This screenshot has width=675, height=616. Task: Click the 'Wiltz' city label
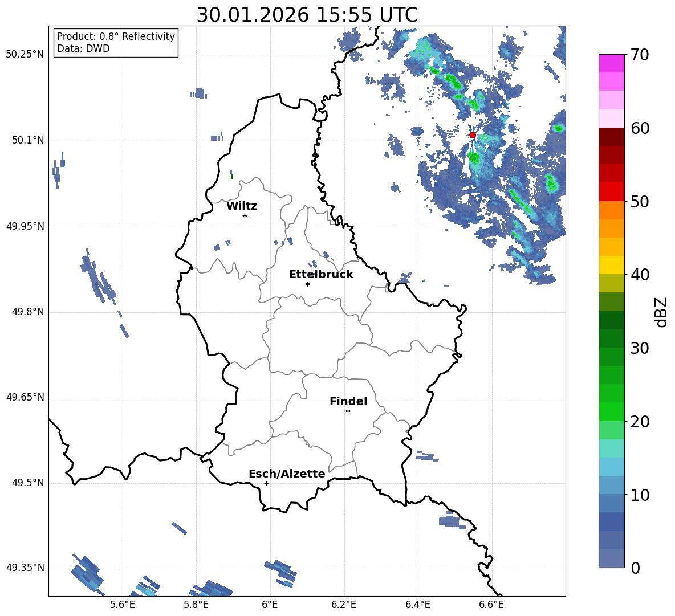242,206
